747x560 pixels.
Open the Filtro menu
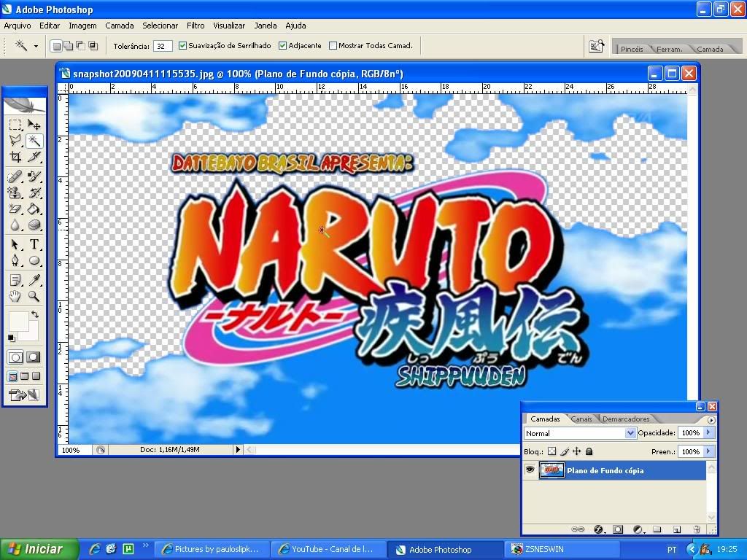[x=195, y=26]
